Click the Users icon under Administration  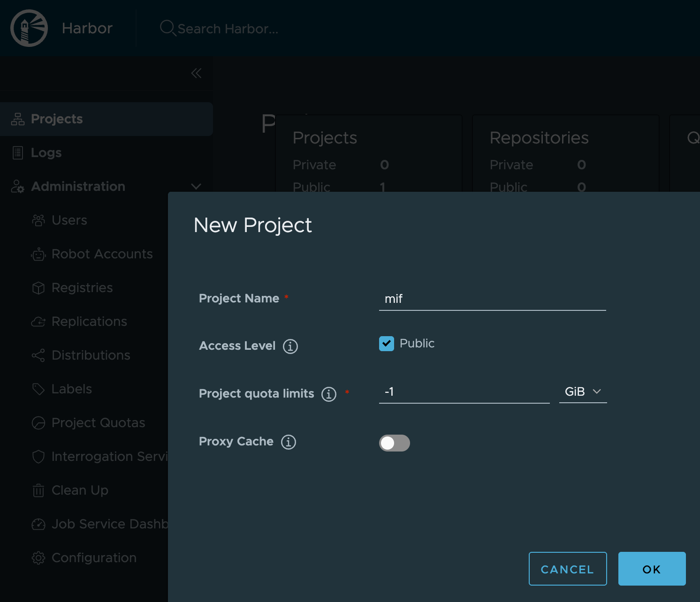[38, 220]
